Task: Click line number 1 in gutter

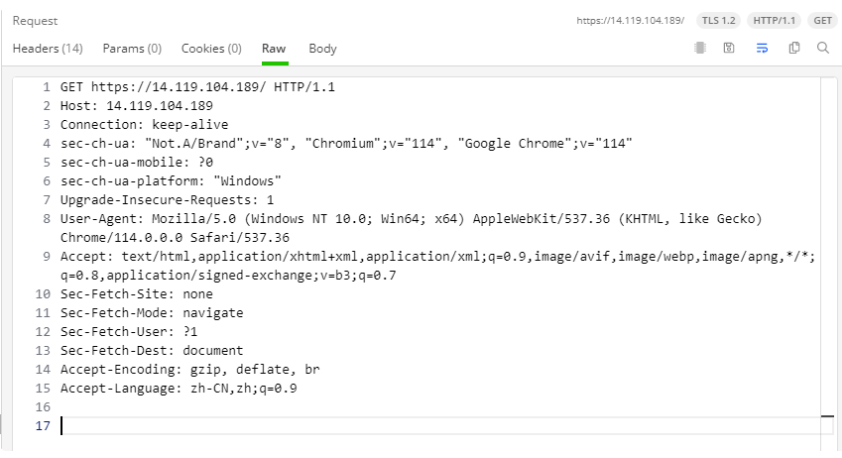Action: click(x=46, y=87)
